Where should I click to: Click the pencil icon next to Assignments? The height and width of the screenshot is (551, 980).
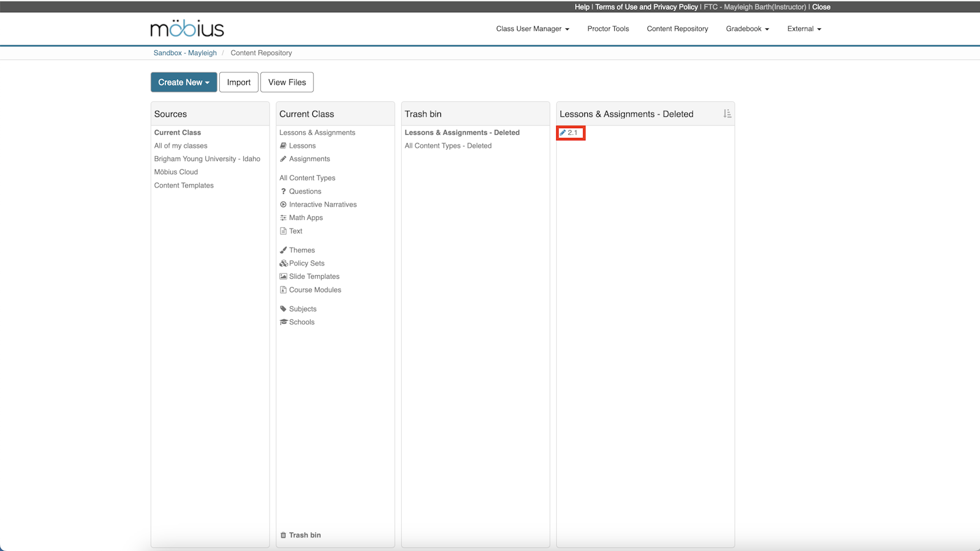coord(283,159)
